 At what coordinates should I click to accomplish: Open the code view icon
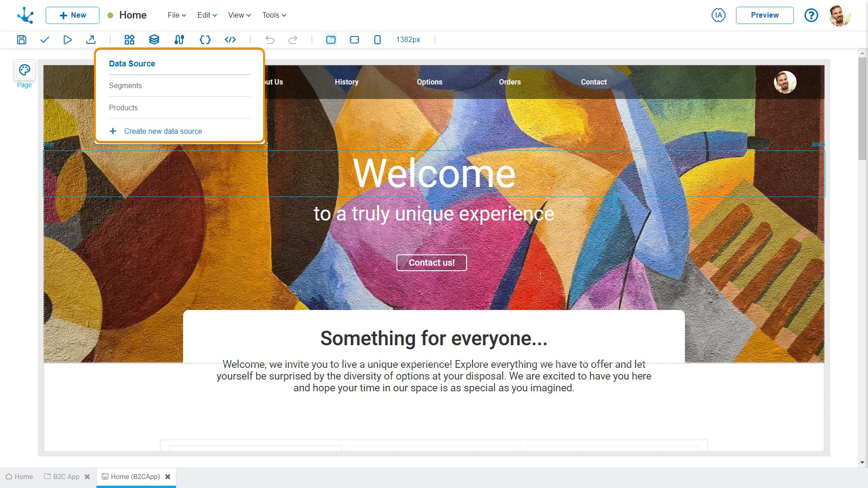(230, 40)
